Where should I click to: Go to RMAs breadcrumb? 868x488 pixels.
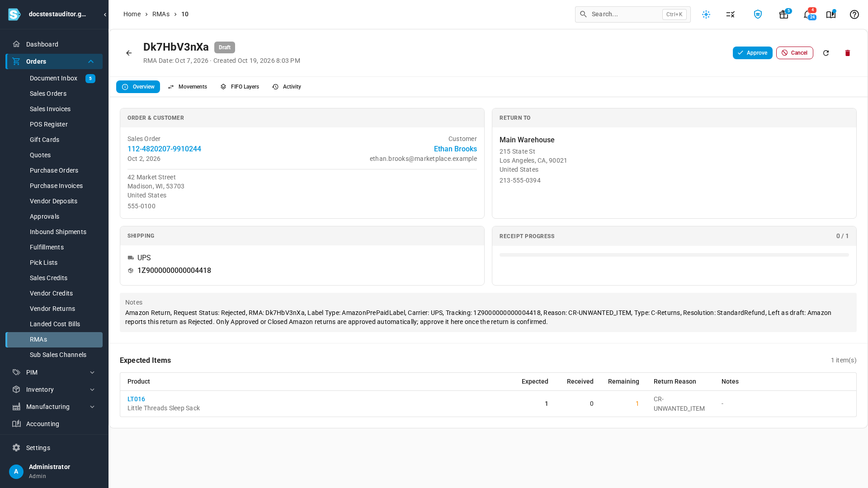(x=161, y=14)
